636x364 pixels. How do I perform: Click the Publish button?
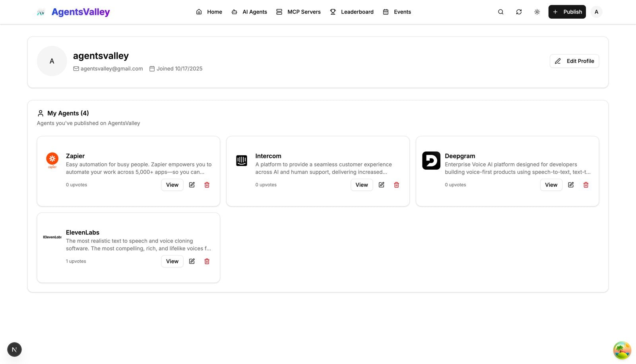point(567,12)
